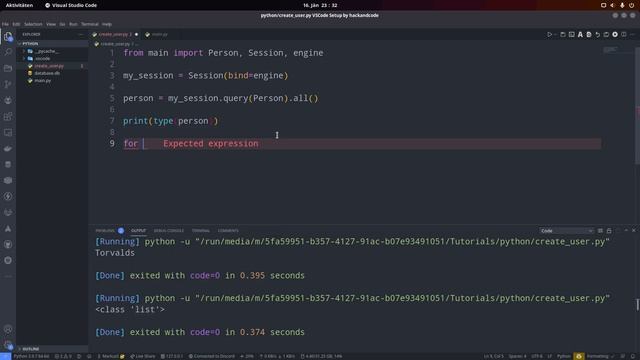Switch to the Terminal panel tab
640x360 pixels.
(x=201, y=231)
